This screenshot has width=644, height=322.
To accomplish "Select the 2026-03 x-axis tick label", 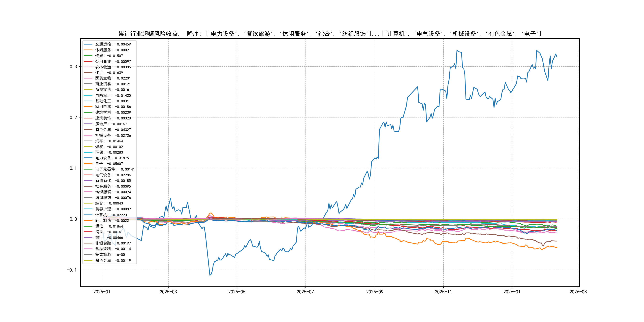I will [x=578, y=292].
